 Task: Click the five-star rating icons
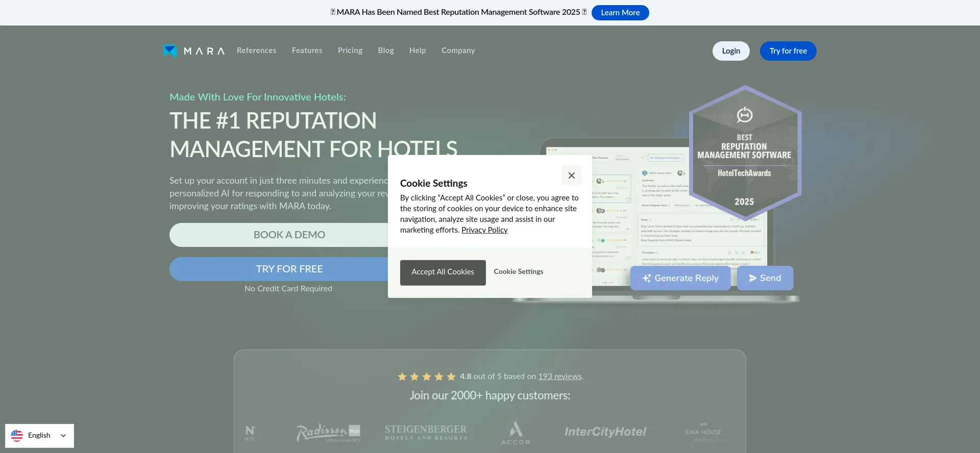coord(427,376)
